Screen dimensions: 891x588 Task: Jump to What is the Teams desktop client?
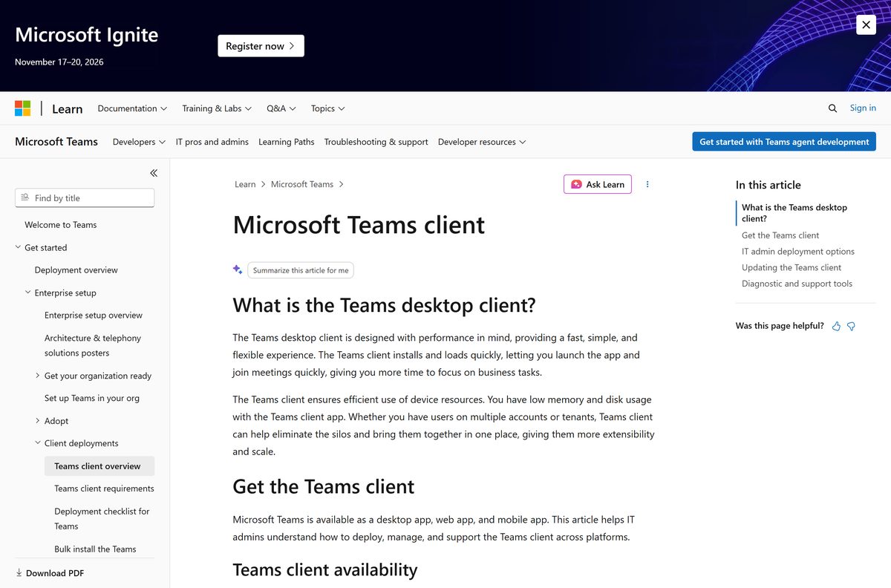pyautogui.click(x=794, y=213)
